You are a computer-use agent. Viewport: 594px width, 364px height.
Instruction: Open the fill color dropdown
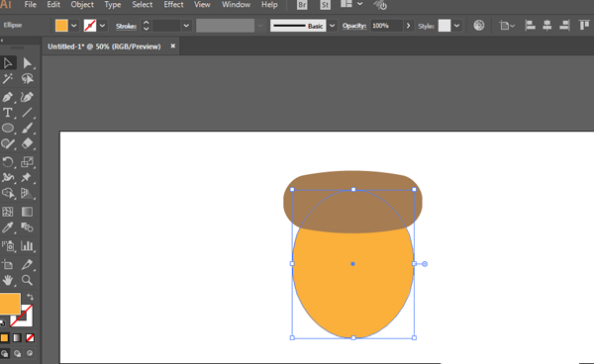[x=74, y=26]
